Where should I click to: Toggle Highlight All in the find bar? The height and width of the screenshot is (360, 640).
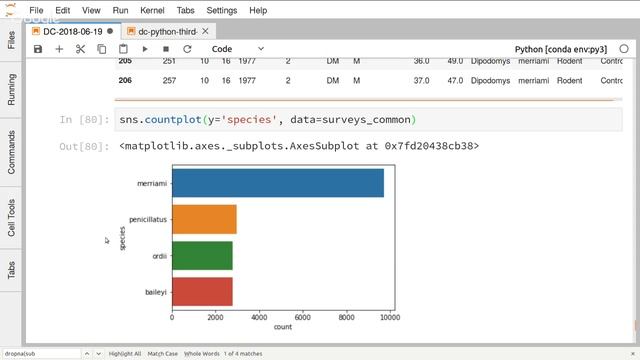pyautogui.click(x=124, y=353)
